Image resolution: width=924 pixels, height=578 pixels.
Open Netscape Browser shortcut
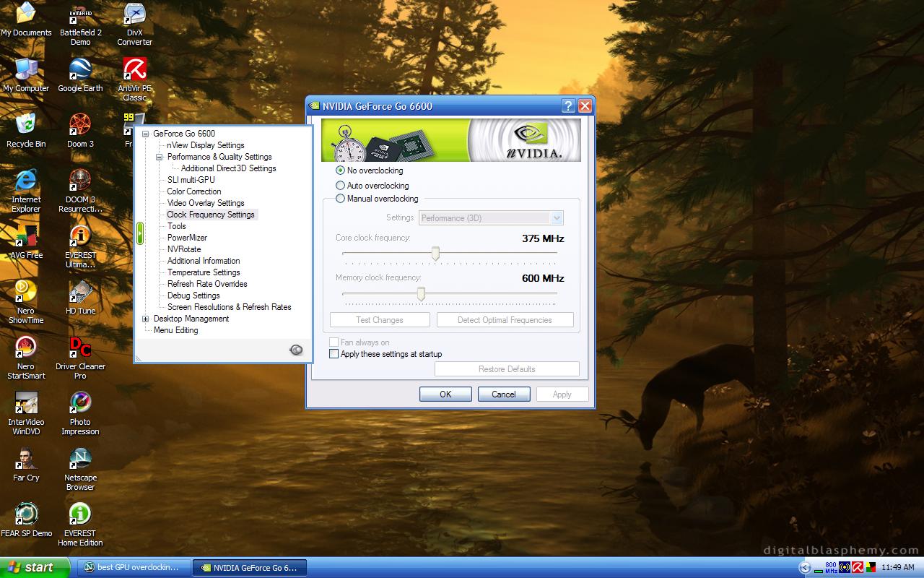pos(80,469)
